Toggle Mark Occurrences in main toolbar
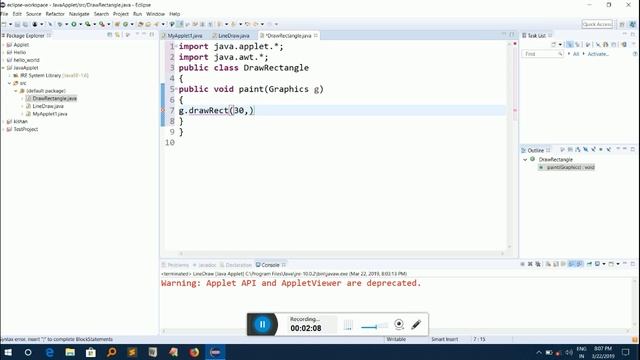The image size is (640, 360). [x=181, y=24]
